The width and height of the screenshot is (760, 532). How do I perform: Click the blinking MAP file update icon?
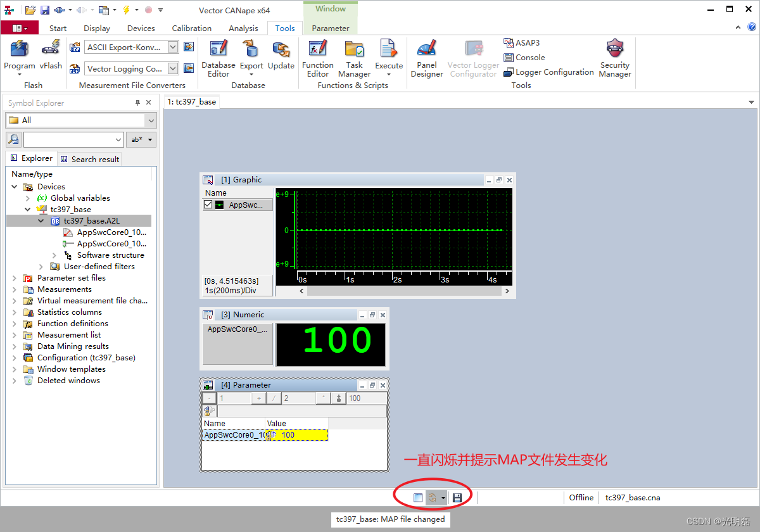tap(433, 498)
